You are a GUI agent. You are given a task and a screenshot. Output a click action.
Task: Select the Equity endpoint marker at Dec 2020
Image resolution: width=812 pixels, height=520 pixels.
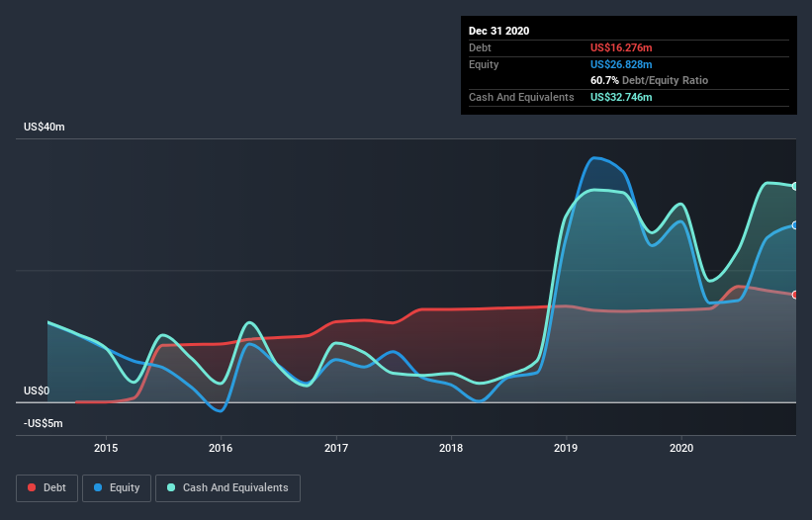[795, 225]
